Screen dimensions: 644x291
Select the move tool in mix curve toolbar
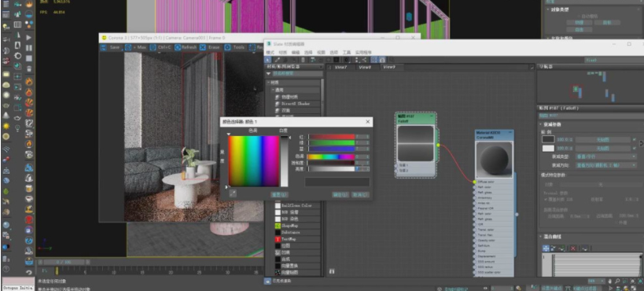pos(546,249)
